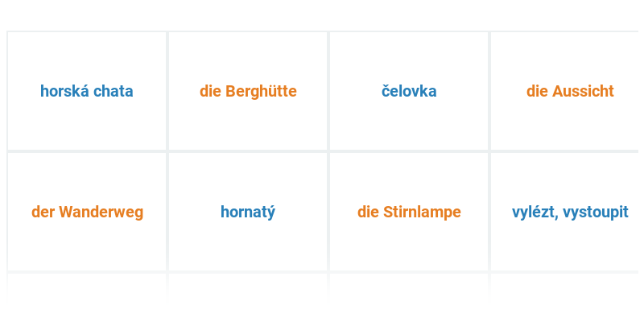Select the German word for headlamp
The width and height of the screenshot is (644, 322).
(x=409, y=212)
